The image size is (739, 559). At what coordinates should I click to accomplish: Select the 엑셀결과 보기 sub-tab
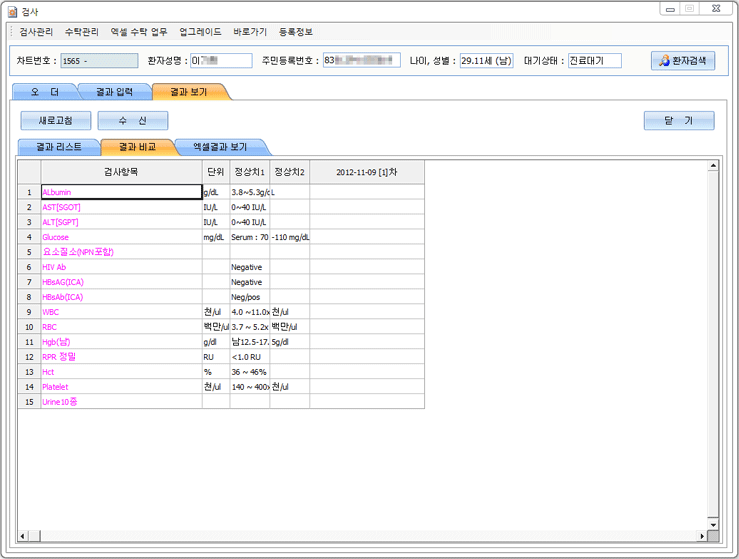(x=219, y=147)
